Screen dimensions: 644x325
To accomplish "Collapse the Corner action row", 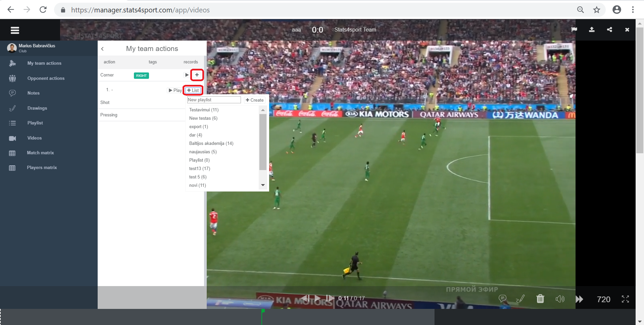I will [x=107, y=75].
